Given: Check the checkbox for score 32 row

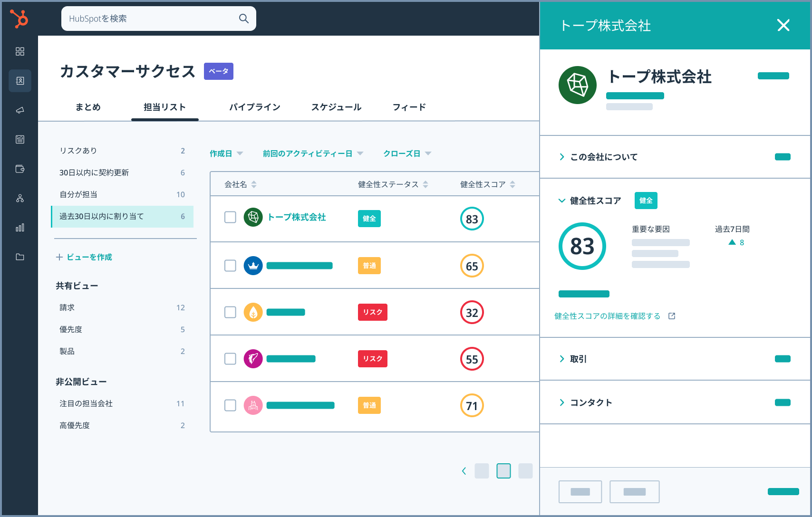Looking at the screenshot, I should tap(230, 312).
